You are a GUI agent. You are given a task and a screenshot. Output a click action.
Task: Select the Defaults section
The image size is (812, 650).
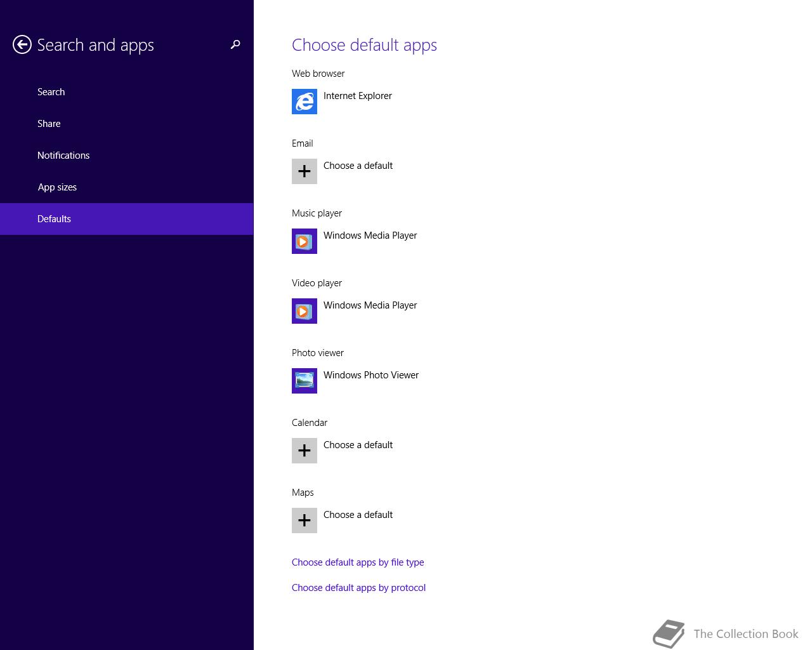[x=127, y=219]
